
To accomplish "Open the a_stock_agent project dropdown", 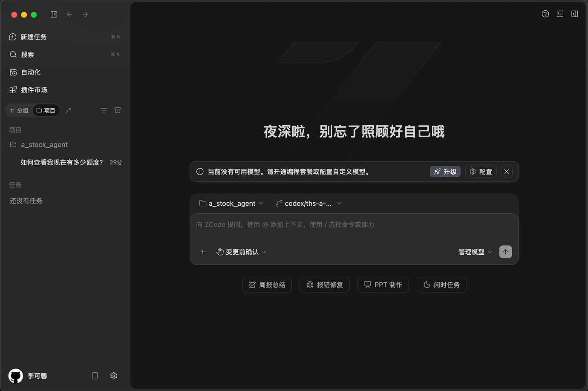I will point(231,204).
